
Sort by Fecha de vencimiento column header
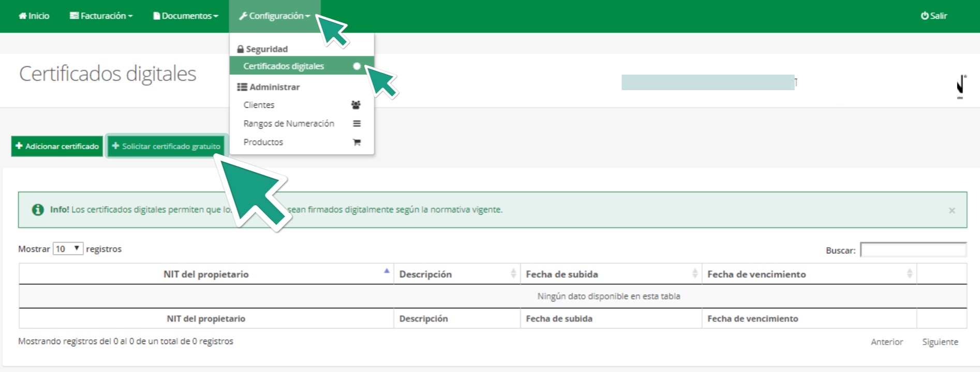coord(809,274)
